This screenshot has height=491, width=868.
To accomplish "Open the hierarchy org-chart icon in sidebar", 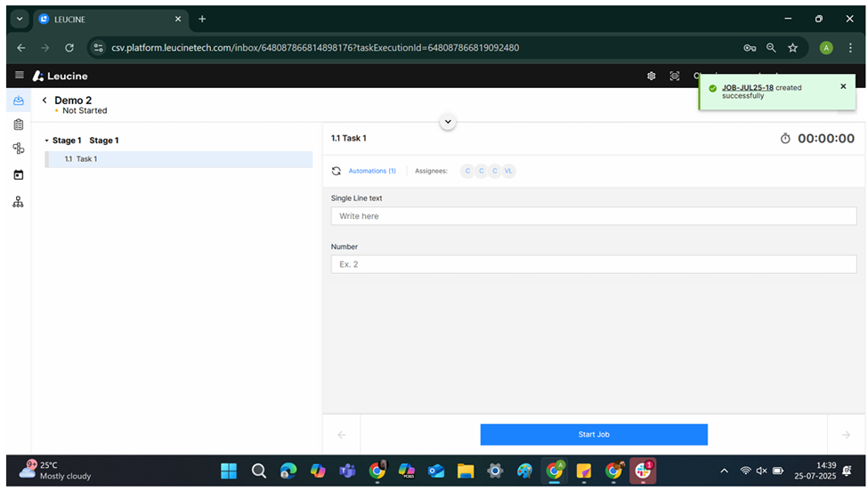I will coord(18,202).
